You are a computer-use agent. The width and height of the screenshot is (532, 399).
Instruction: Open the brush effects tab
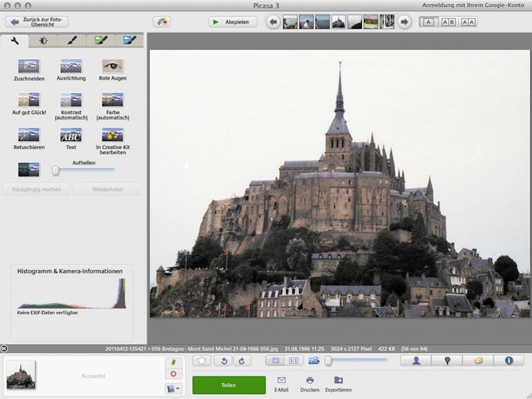coord(72,41)
